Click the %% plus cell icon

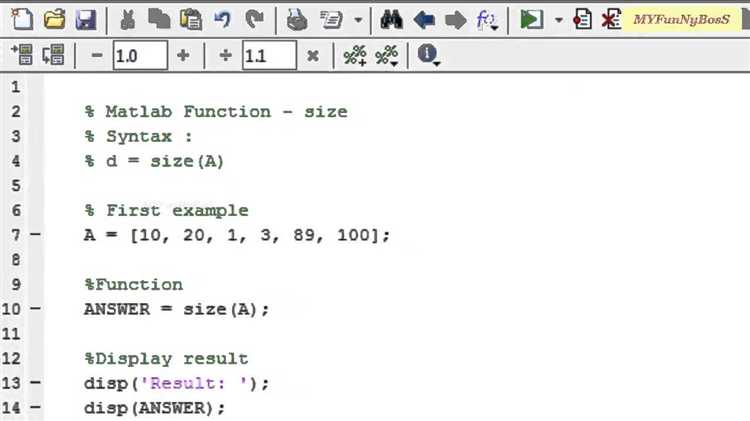coord(355,55)
